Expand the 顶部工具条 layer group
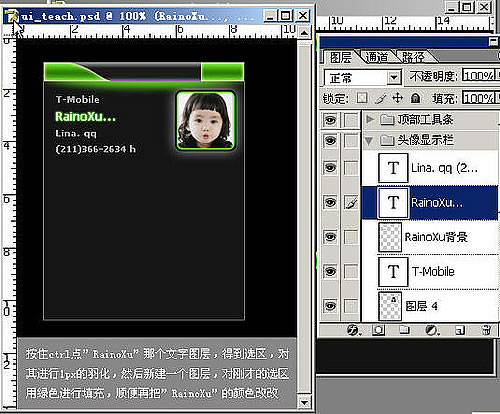500x414 pixels. (369, 119)
